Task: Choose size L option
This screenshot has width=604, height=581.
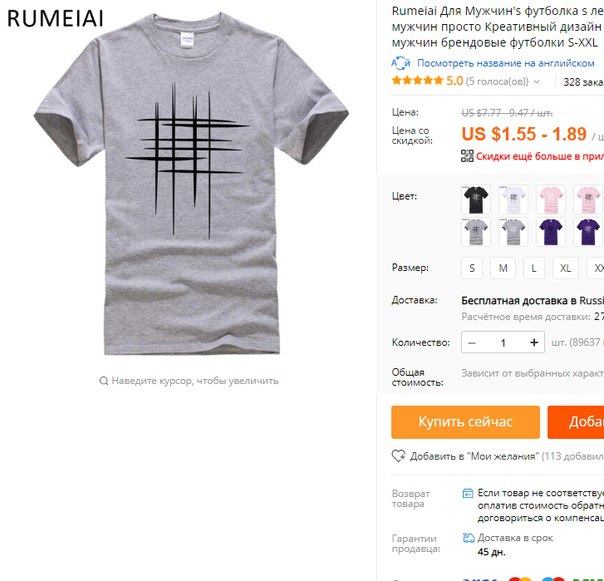Action: click(534, 268)
